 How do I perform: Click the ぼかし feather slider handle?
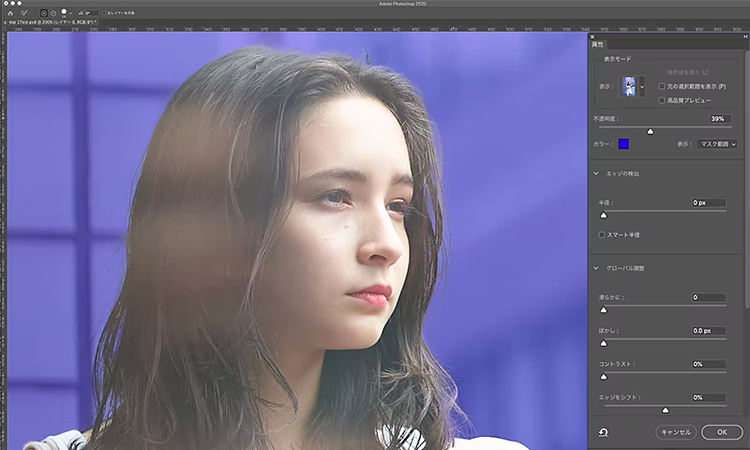pyautogui.click(x=604, y=343)
